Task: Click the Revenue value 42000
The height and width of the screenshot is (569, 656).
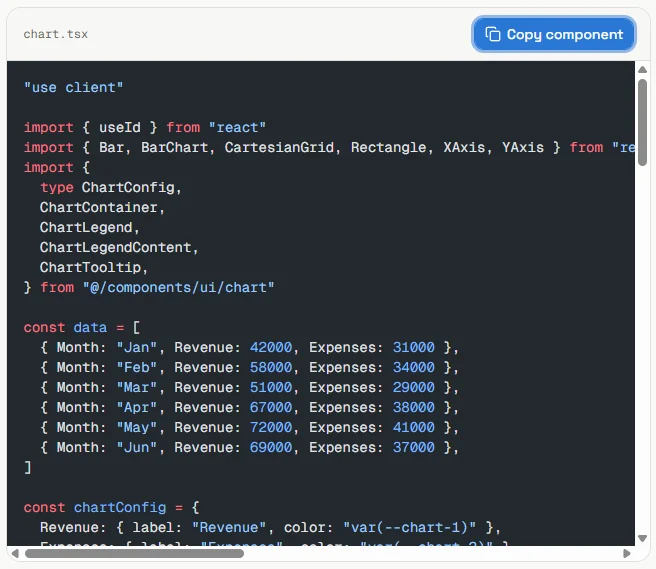Action: [x=271, y=347]
